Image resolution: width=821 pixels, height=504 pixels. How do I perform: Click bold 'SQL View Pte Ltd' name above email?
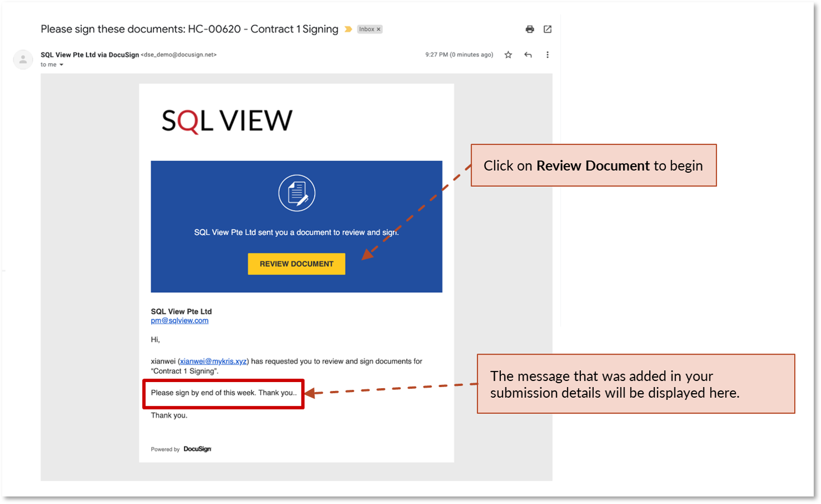pos(181,312)
